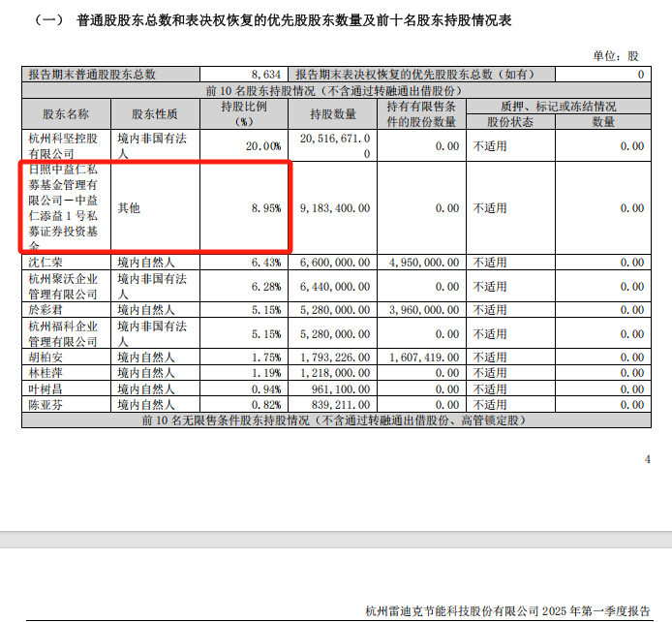Select shareholder 杭州聚沃企业管理有限公司
This screenshot has height=622, width=672.
[63, 287]
